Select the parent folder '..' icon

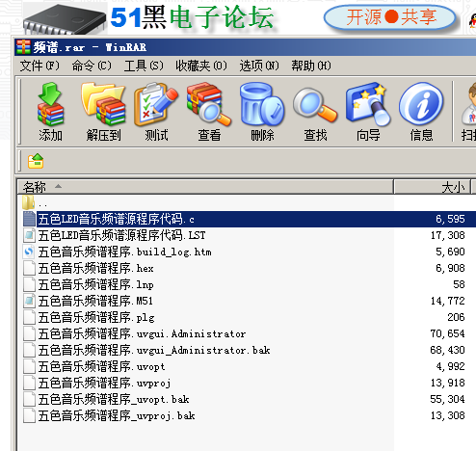coord(28,202)
